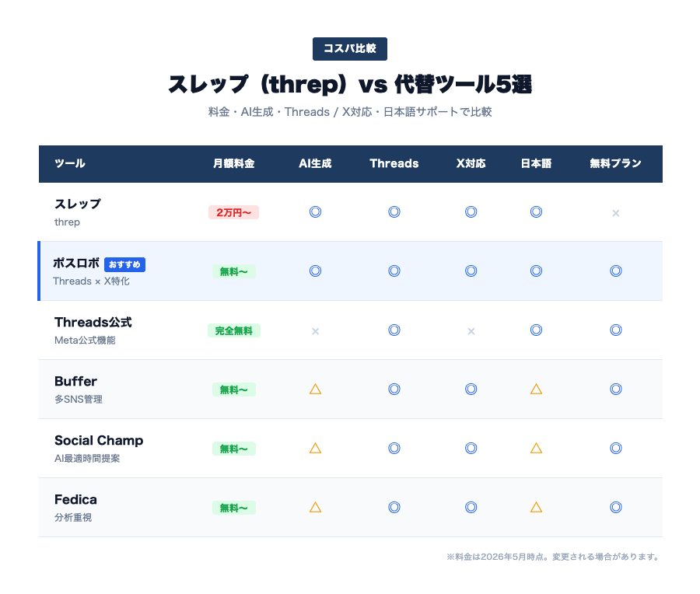This screenshot has height=594, width=700.
Task: Select the threp subtitle text
Action: click(x=67, y=222)
